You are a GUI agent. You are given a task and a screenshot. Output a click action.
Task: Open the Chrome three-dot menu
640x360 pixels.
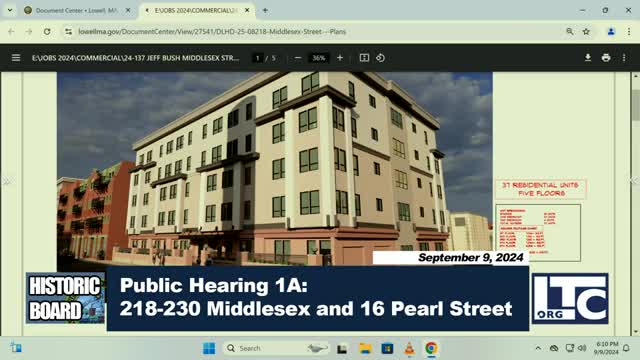tap(629, 31)
